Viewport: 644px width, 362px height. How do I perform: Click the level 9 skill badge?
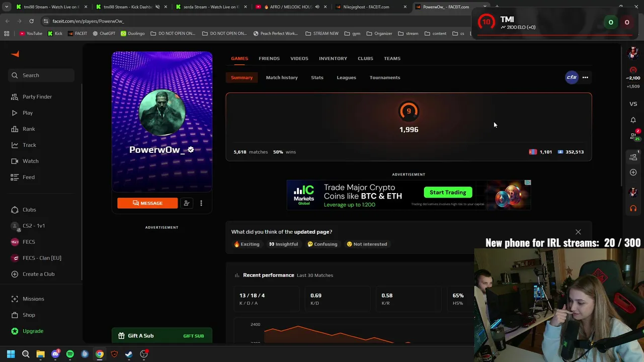click(x=409, y=111)
